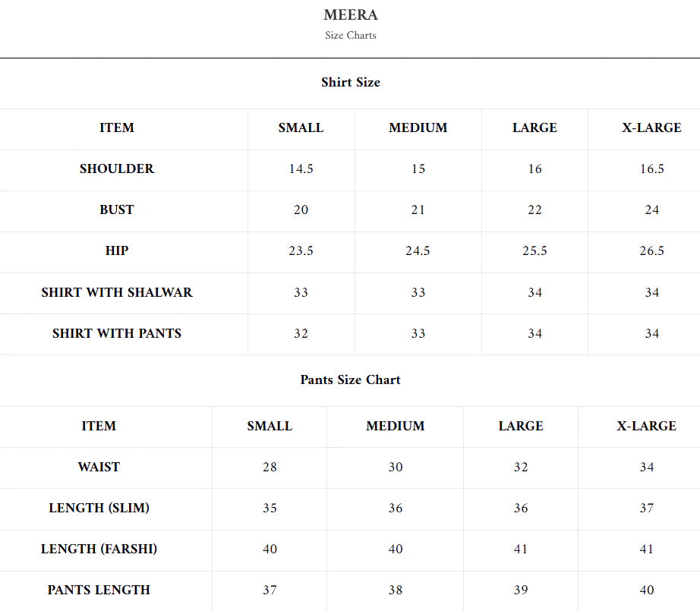The image size is (700, 611).
Task: Click the SHOULDER row label
Action: pos(117,168)
